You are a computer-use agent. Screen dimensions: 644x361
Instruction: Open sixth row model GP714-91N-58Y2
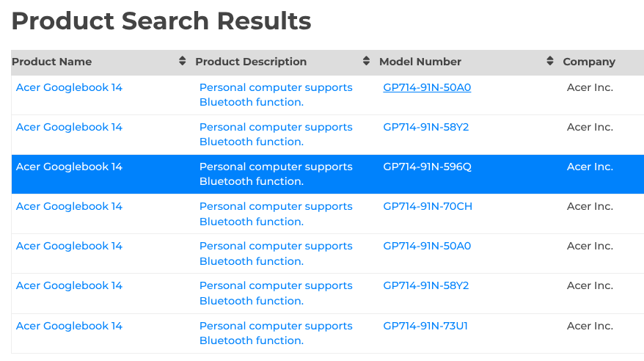pos(426,285)
